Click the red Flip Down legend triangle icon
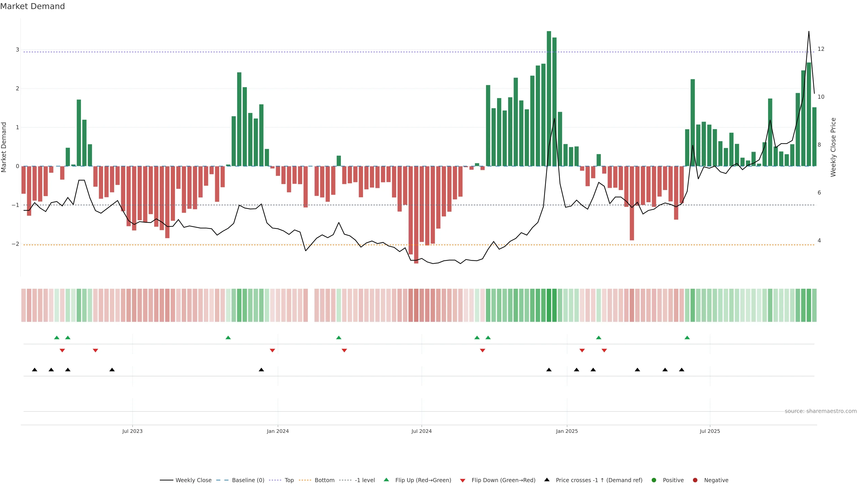 click(x=463, y=480)
